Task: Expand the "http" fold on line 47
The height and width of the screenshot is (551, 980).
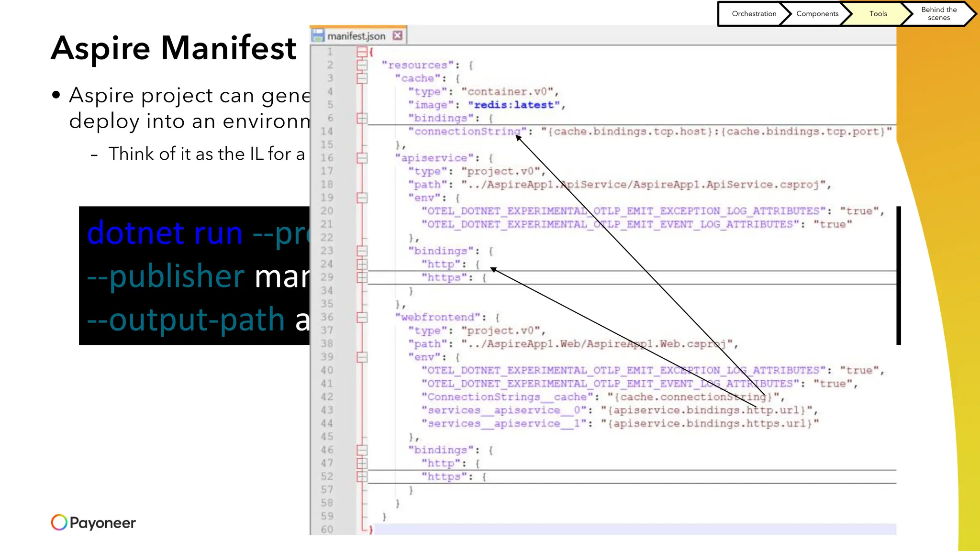Action: click(362, 463)
